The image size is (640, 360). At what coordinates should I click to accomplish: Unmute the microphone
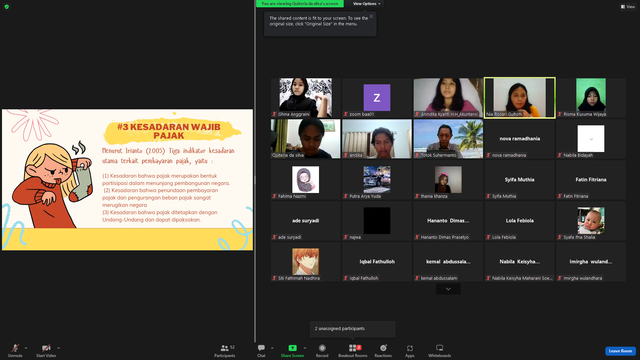15,350
